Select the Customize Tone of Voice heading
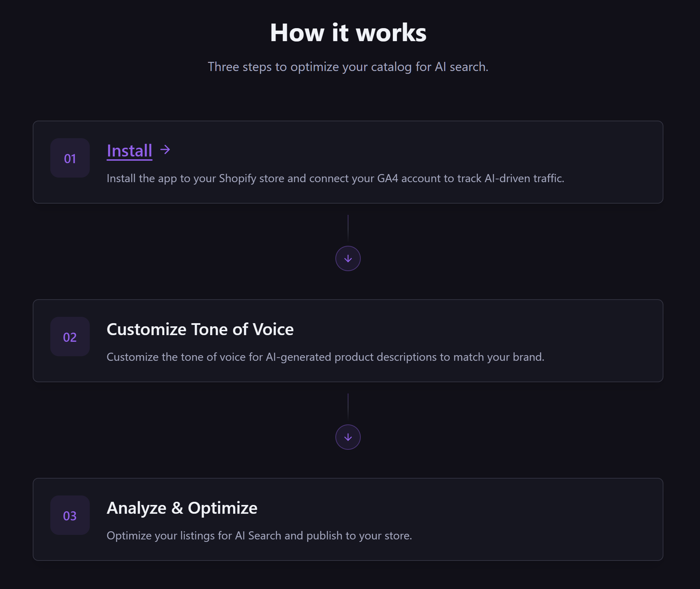 coord(200,329)
